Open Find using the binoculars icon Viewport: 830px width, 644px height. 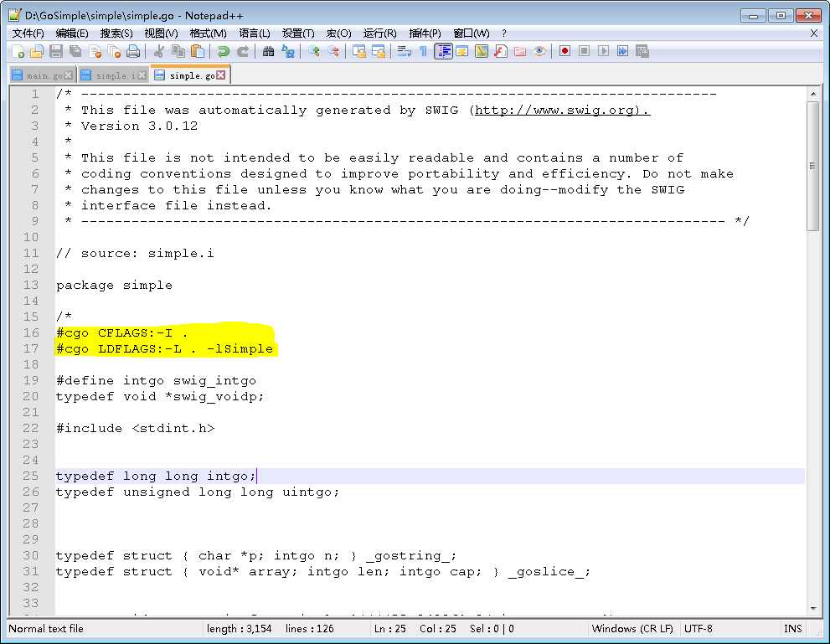(x=268, y=51)
